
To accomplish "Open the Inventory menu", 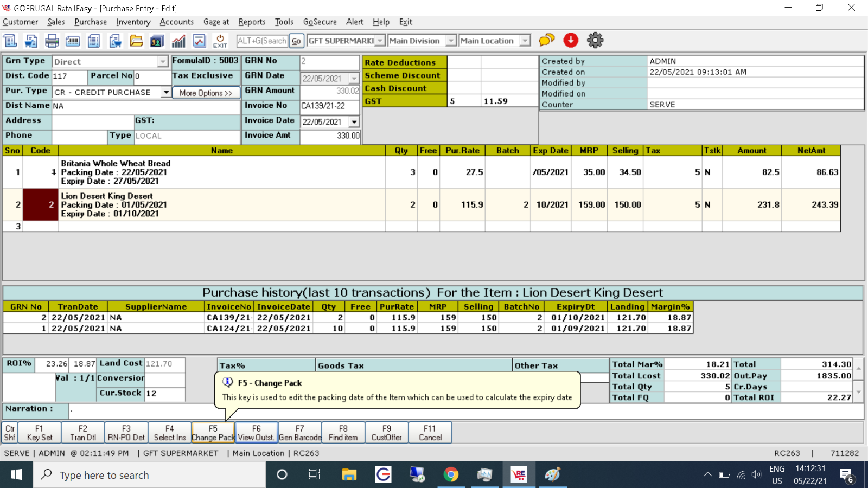I will [133, 22].
